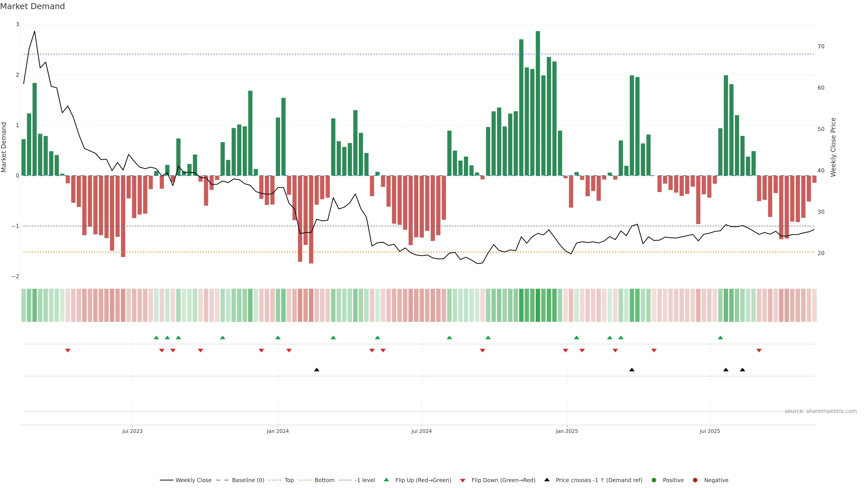Click the Market Demand chart title
The height and width of the screenshot is (488, 868).
tap(32, 6)
